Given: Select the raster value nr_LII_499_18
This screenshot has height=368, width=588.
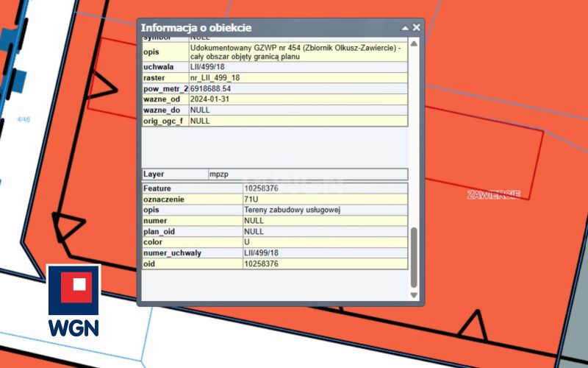Looking at the screenshot, I should 215,77.
